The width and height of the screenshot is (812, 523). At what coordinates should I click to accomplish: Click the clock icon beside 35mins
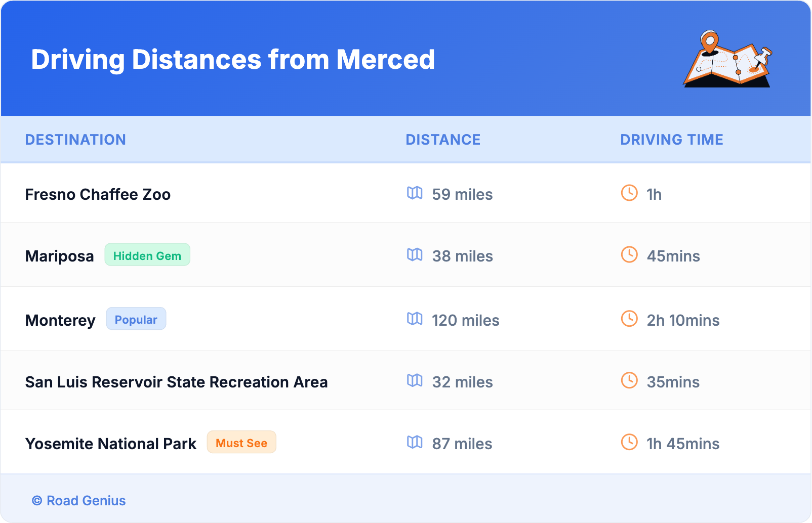[x=629, y=380]
